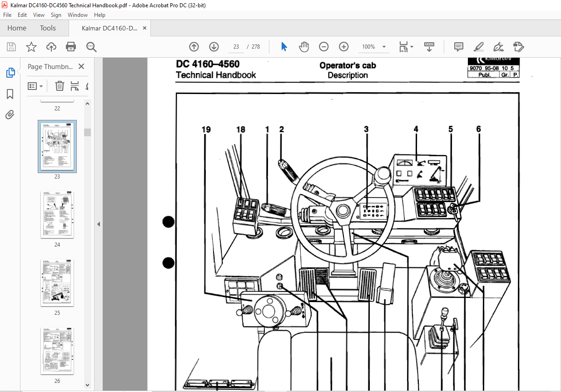Delete selected page with trash icon

[x=60, y=86]
